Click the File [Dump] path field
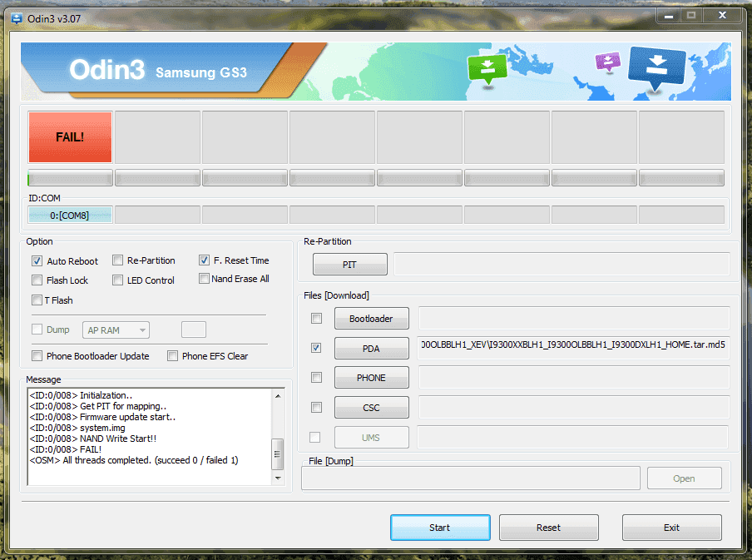The height and width of the screenshot is (560, 752). tap(471, 478)
